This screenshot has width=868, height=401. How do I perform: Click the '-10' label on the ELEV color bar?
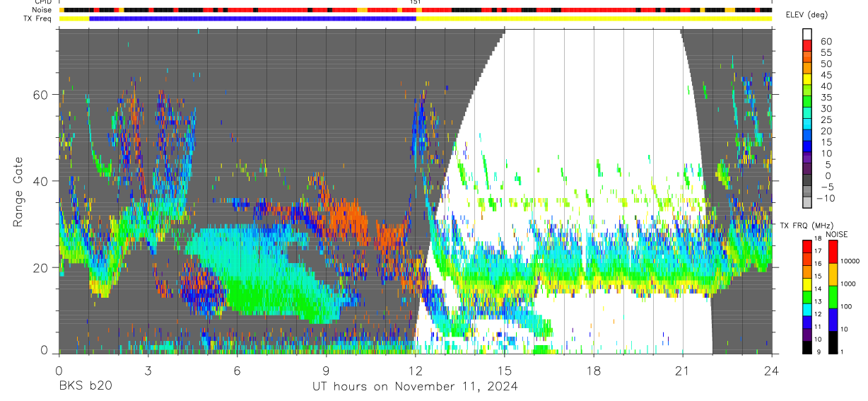(826, 198)
